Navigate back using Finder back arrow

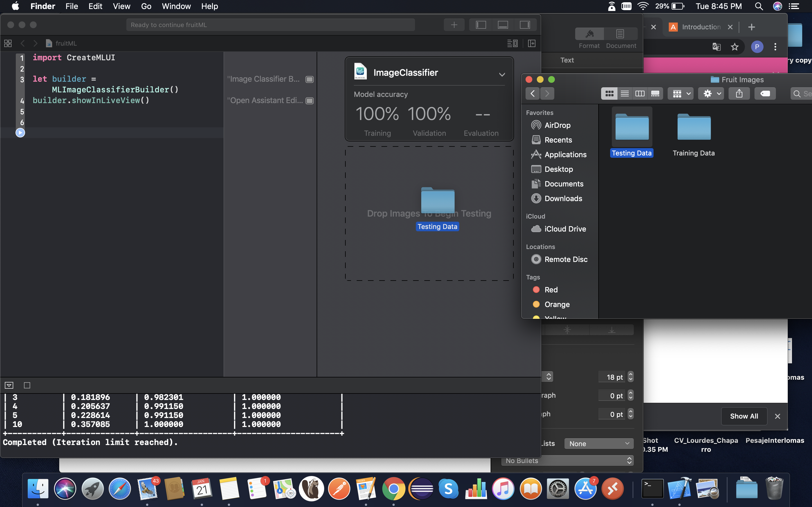(x=532, y=94)
